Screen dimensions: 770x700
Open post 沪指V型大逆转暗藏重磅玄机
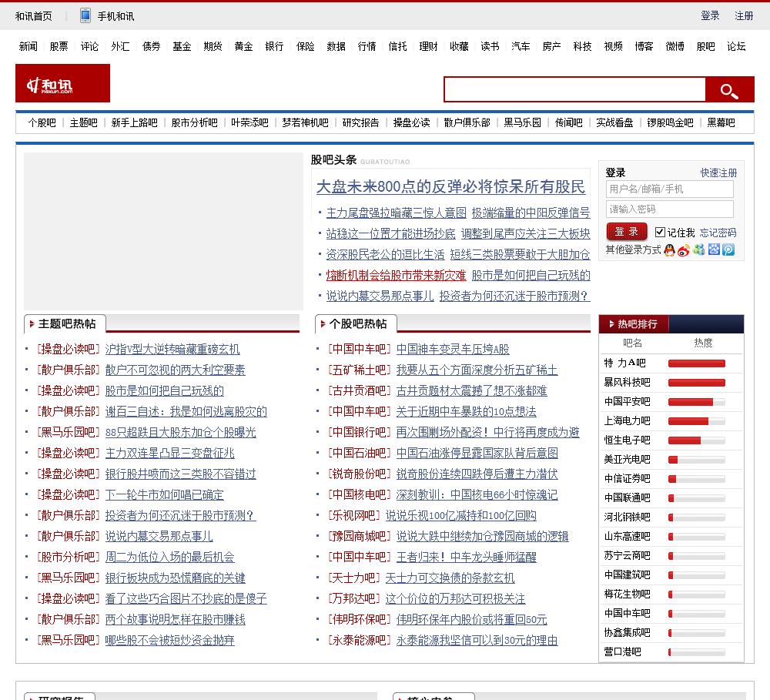[x=172, y=350]
